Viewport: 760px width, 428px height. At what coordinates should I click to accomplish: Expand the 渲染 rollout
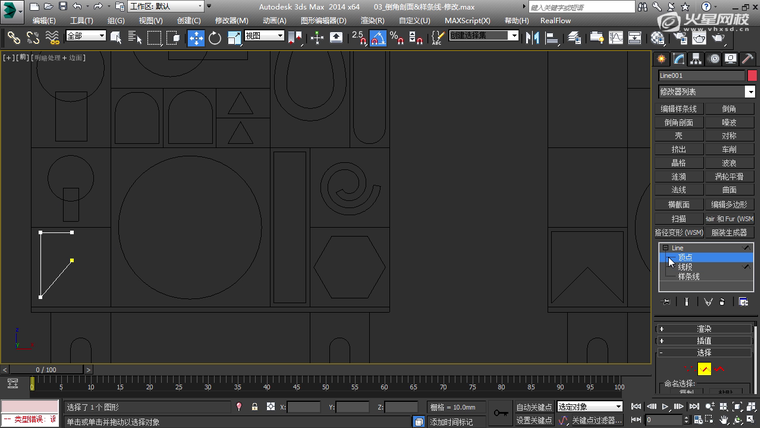(x=704, y=328)
